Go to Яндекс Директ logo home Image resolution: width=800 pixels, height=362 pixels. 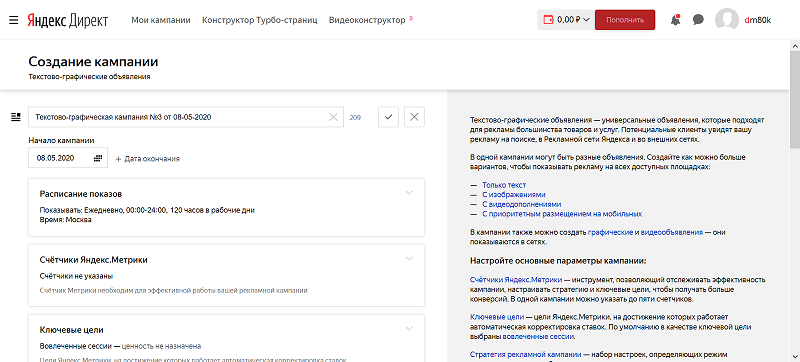67,20
